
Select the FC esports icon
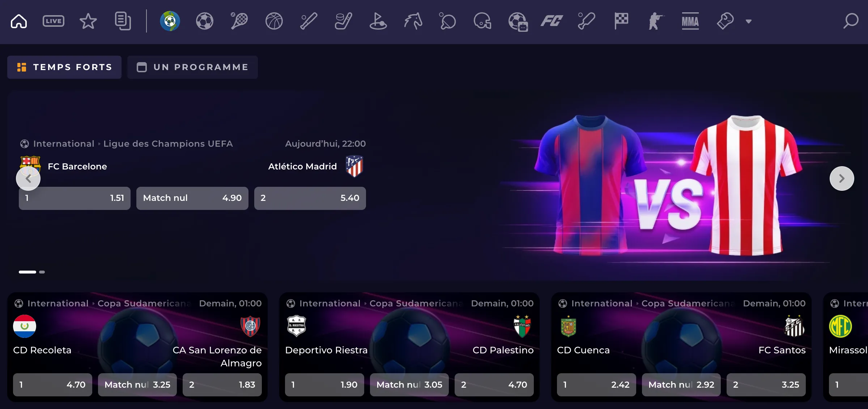pos(552,21)
